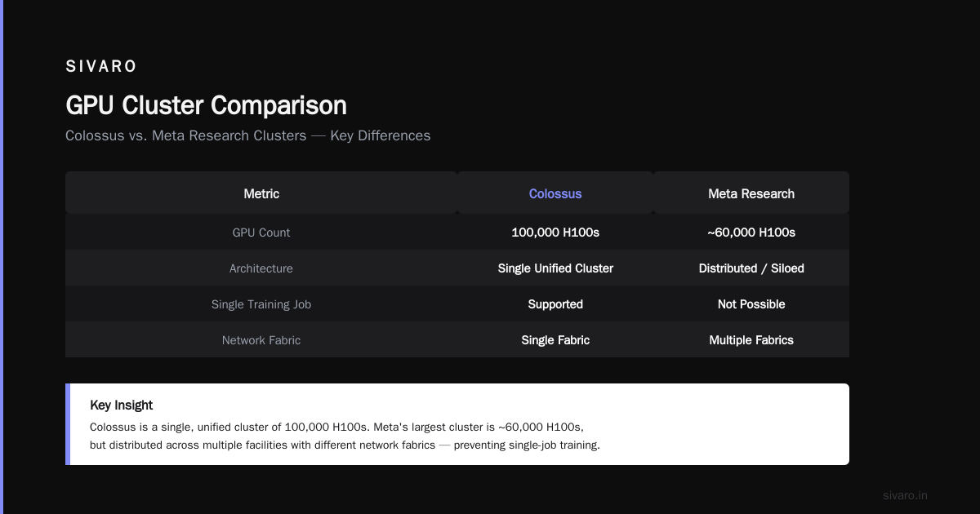The image size is (980, 514).
Task: Click the Not Possible cell
Action: tap(751, 304)
